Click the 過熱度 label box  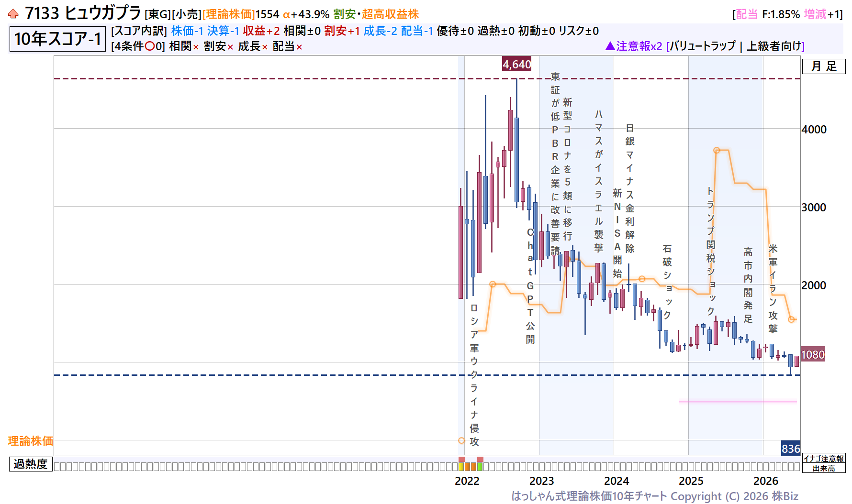click(31, 464)
